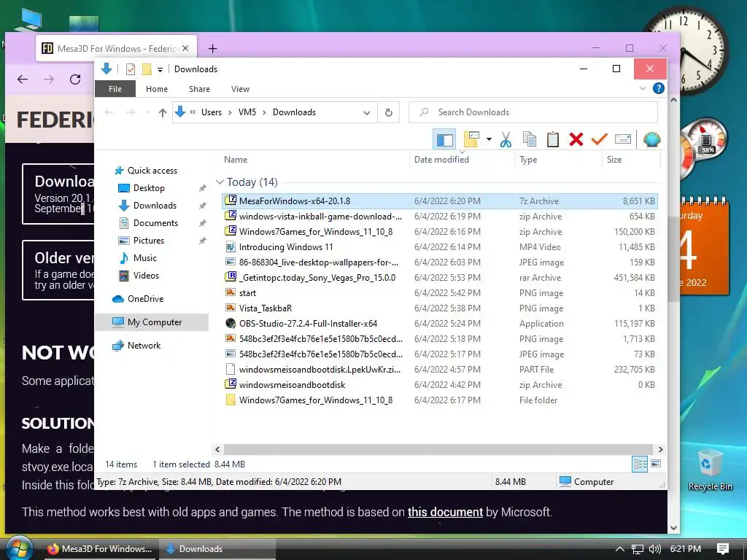The height and width of the screenshot is (560, 747).
Task: Select the Vista_TaskbaR PNG file
Action: coord(439,308)
